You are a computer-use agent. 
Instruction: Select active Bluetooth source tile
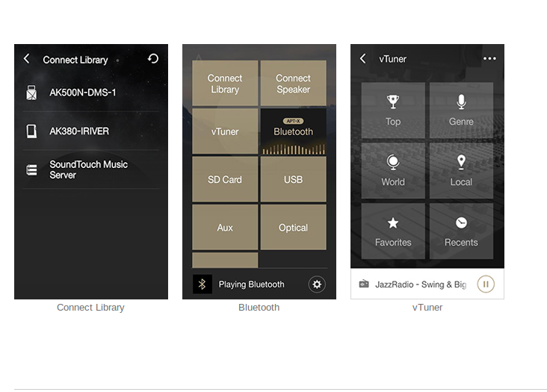pos(294,131)
